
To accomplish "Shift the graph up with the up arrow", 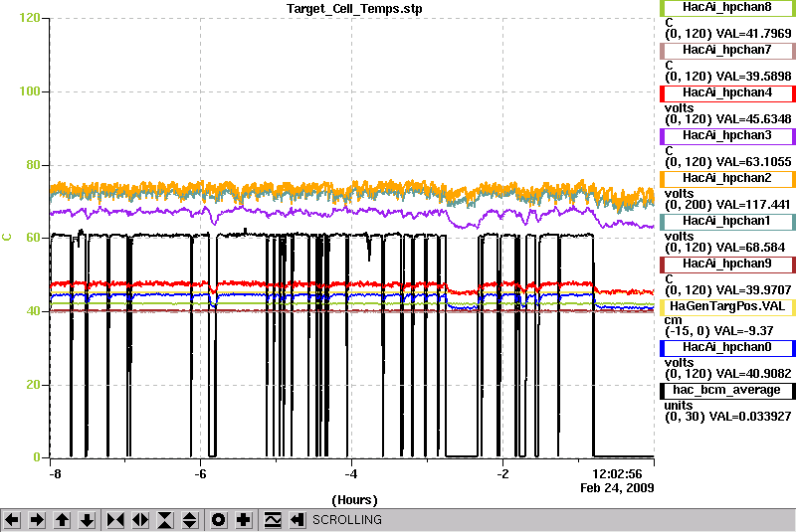I will [x=62, y=520].
